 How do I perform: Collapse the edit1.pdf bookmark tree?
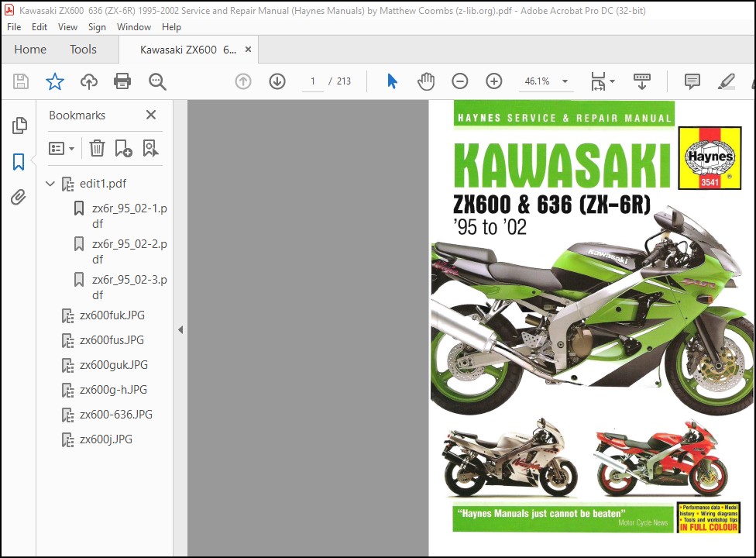click(x=50, y=183)
